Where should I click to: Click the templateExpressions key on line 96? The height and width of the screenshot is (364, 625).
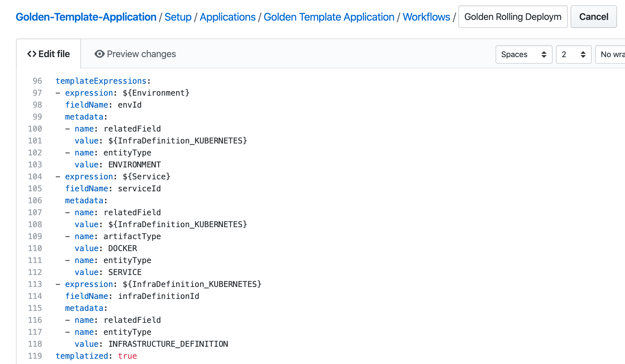click(101, 81)
